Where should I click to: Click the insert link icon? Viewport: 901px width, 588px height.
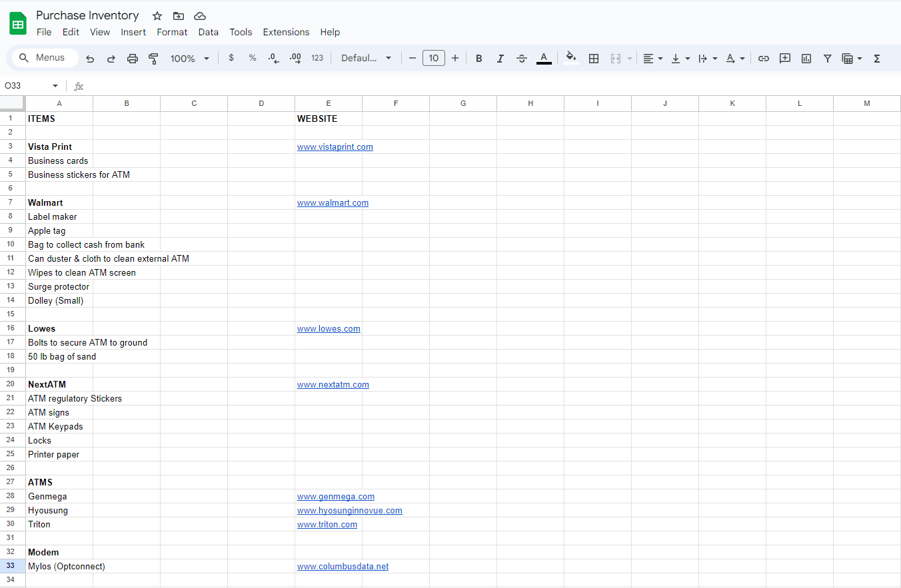point(764,59)
